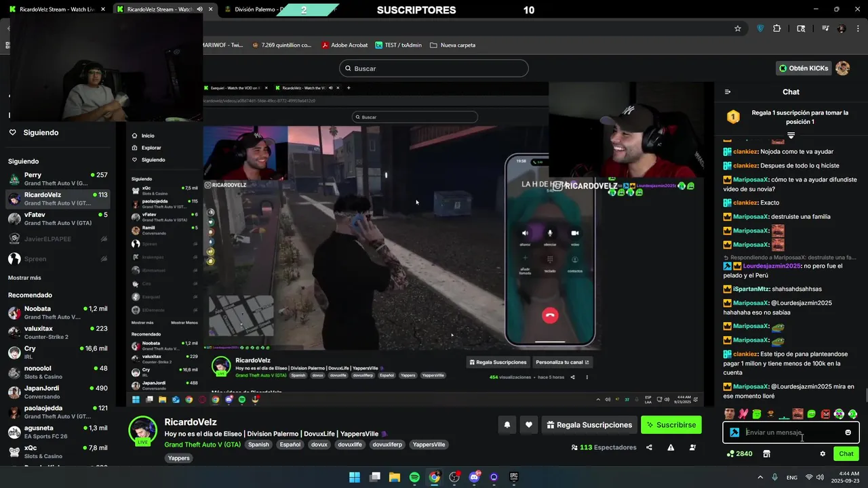This screenshot has height=488, width=868.
Task: Open Noobata recommended channel
Action: pyautogui.click(x=58, y=312)
